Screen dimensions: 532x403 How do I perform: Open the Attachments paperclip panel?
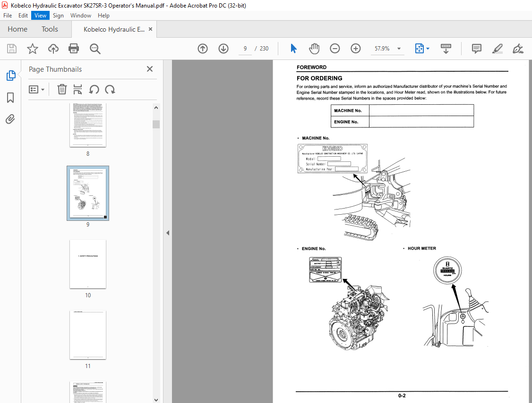10,119
